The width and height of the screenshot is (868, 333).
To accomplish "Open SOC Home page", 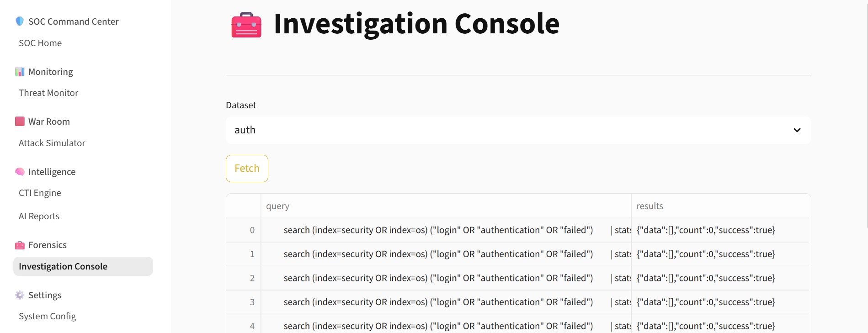I will 40,43.
